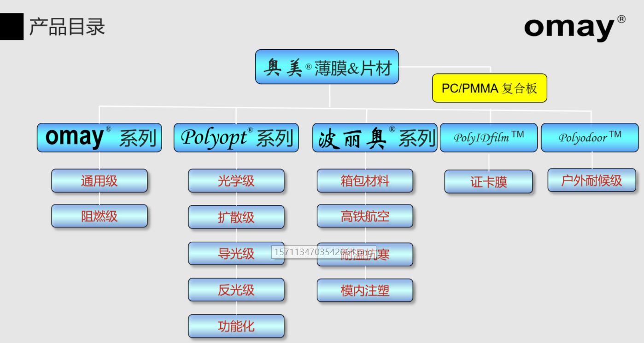Viewport: 644px width, 343px height.
Task: Click the 通用级 item
Action: pos(99,181)
